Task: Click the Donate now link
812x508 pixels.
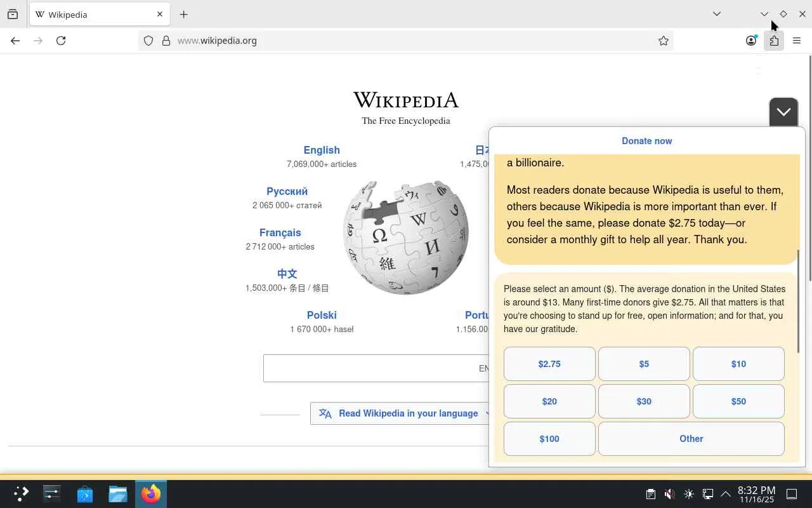Action: click(x=646, y=141)
